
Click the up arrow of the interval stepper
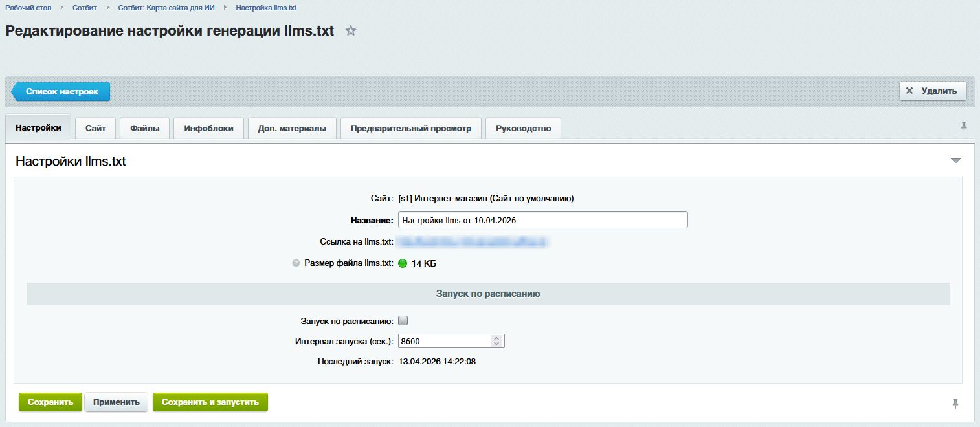496,337
